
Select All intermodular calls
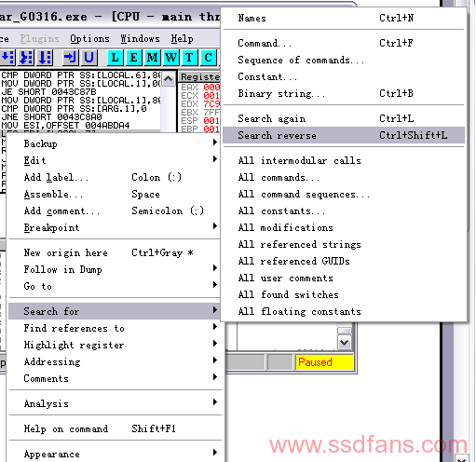point(344,160)
